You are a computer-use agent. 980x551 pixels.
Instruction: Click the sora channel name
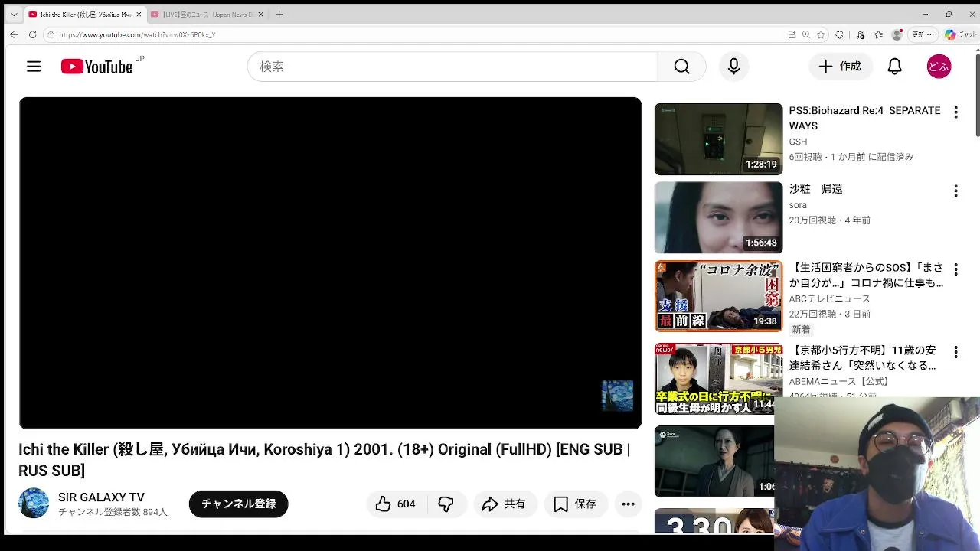click(x=798, y=205)
